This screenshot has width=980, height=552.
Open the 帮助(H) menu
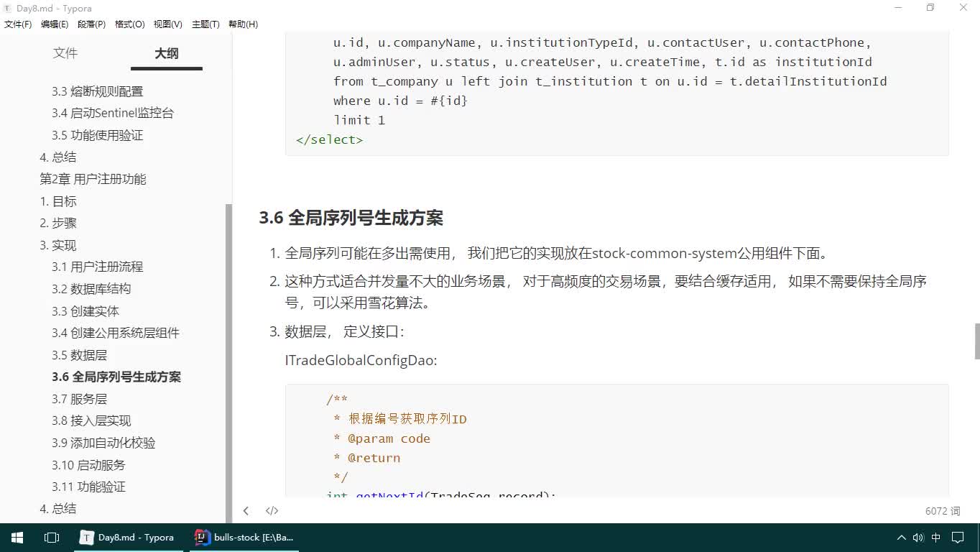coord(243,24)
